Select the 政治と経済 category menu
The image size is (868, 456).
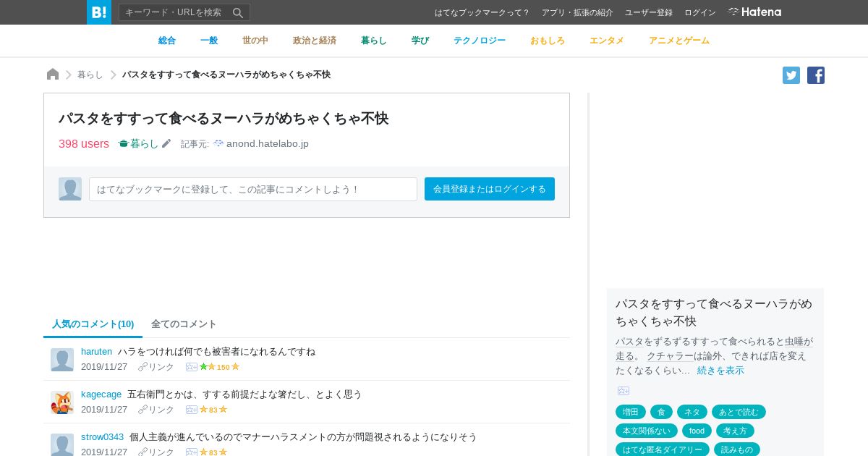click(315, 41)
